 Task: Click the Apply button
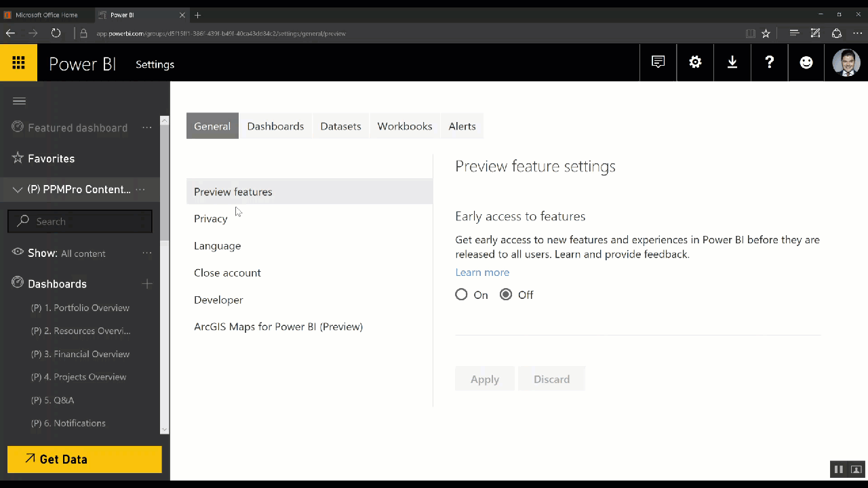tap(485, 379)
